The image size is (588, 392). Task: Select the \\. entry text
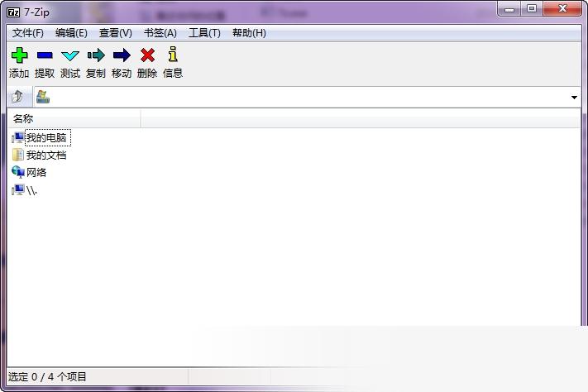(x=31, y=191)
